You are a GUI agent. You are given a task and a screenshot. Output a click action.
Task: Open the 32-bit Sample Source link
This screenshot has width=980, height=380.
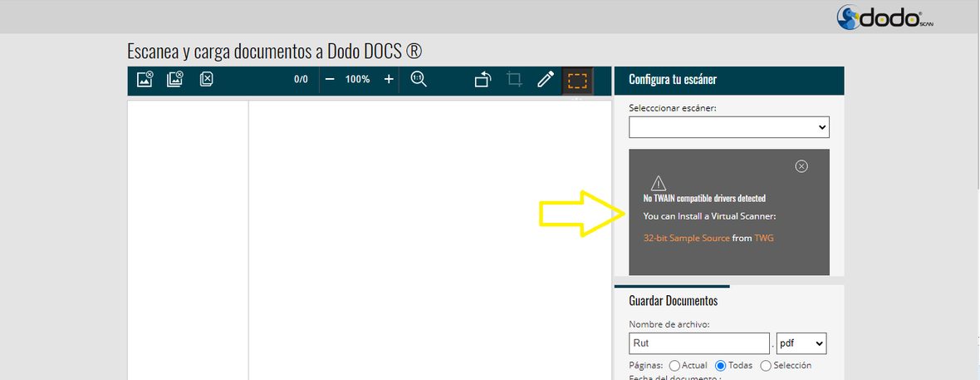tap(686, 238)
